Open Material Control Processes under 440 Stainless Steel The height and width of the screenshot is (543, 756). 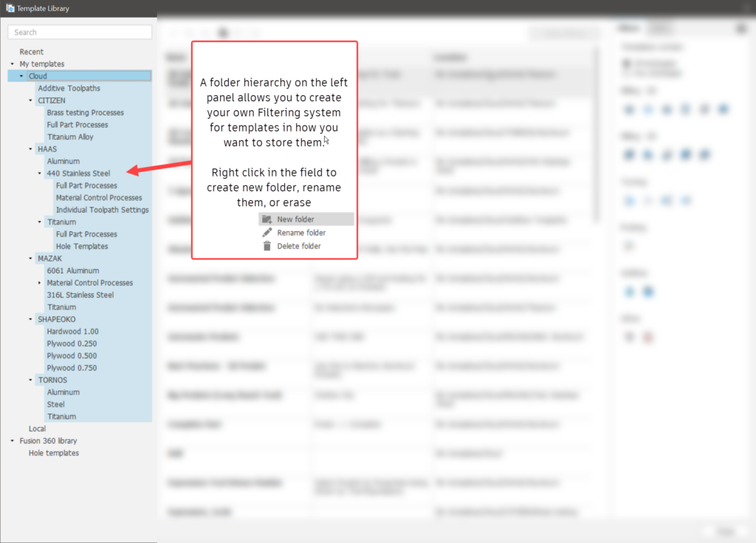coord(99,198)
